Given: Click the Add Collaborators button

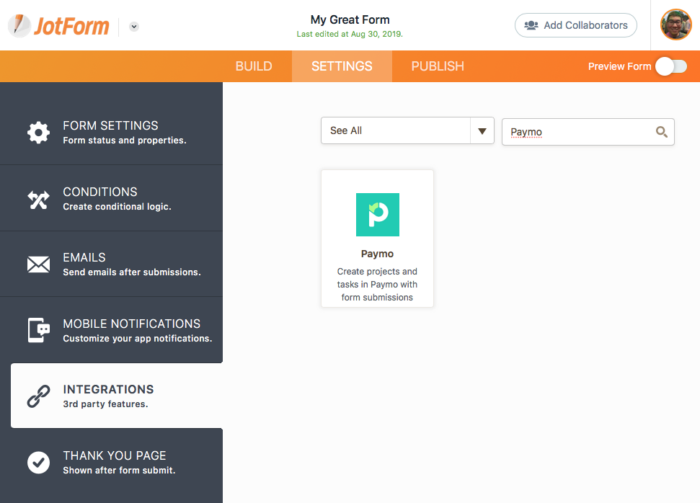Looking at the screenshot, I should pyautogui.click(x=575, y=25).
